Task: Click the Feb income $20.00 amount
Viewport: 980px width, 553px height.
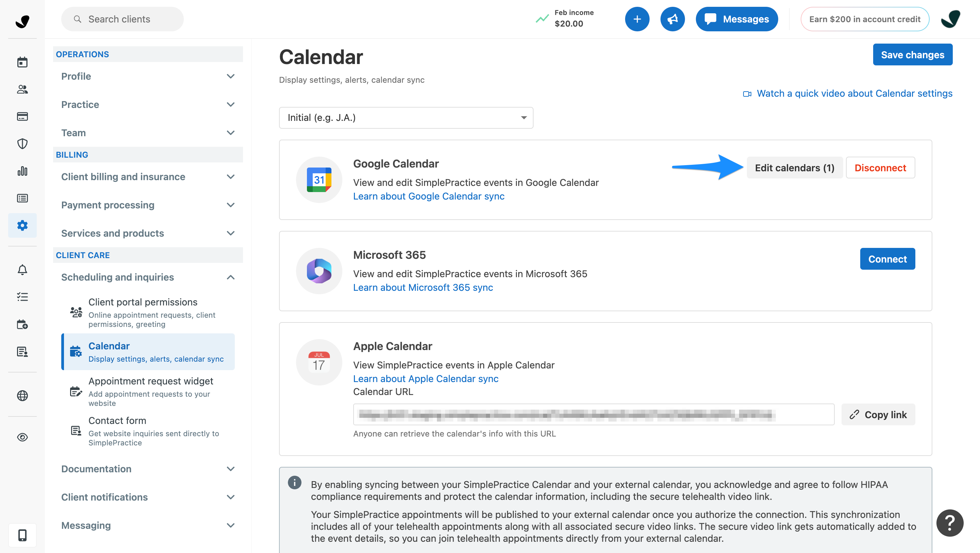Action: [569, 23]
